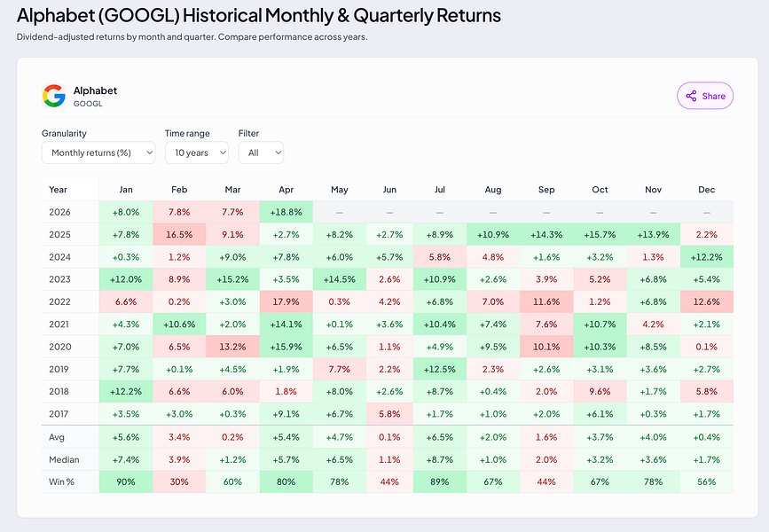This screenshot has width=769, height=532.
Task: Click the 16.5% February 2025 cell
Action: (179, 234)
